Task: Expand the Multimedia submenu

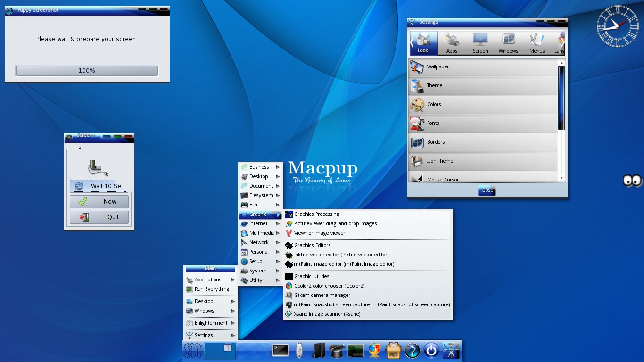Action: click(x=260, y=233)
